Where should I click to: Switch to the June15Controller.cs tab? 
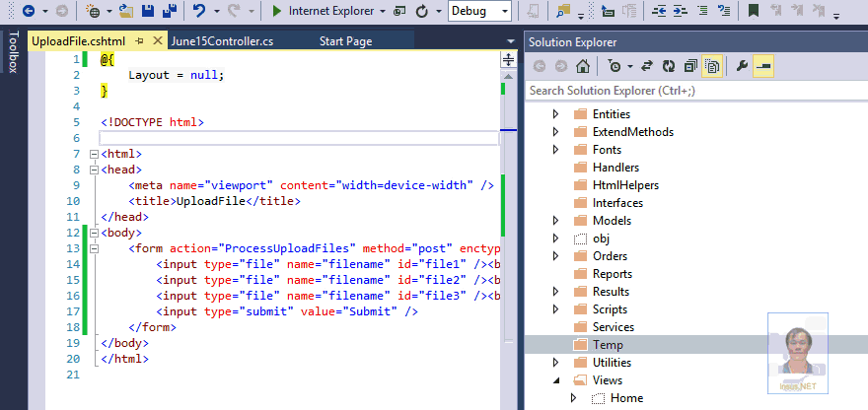tap(223, 41)
